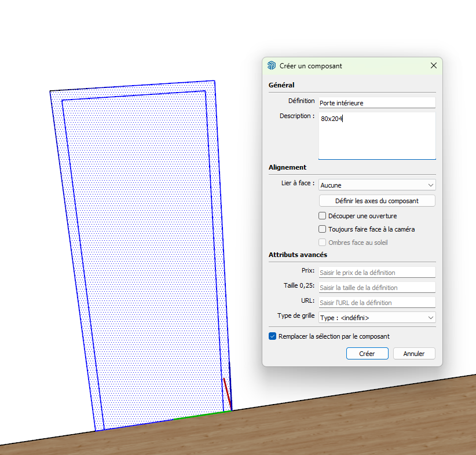The height and width of the screenshot is (455, 476).
Task: Expand the Type indéfini chevron arrow
Action: (x=430, y=318)
